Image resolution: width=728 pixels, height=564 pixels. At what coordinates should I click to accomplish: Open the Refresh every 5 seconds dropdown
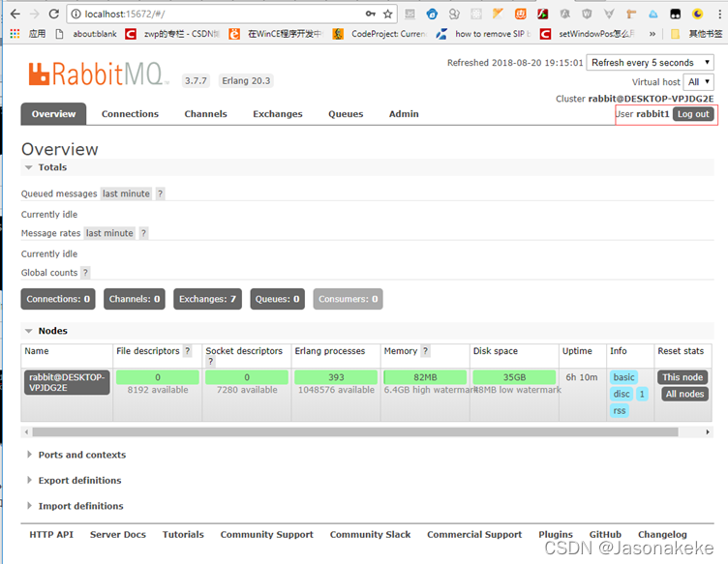point(650,63)
